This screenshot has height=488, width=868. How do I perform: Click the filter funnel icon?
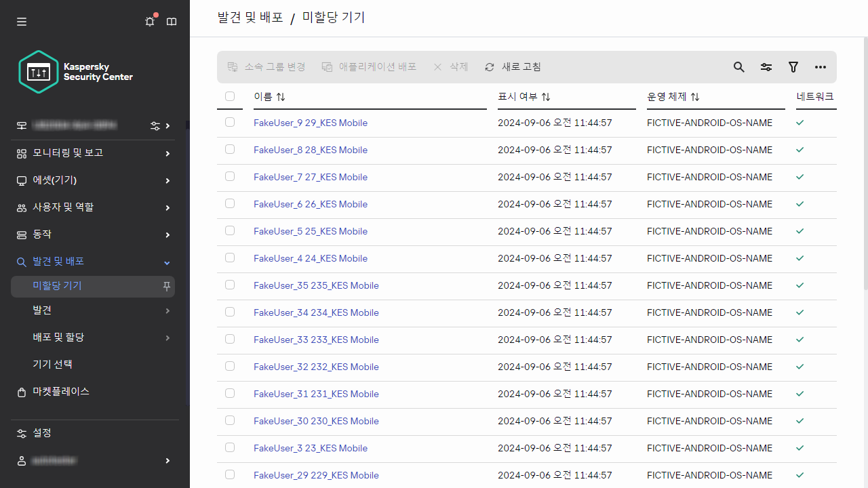793,67
